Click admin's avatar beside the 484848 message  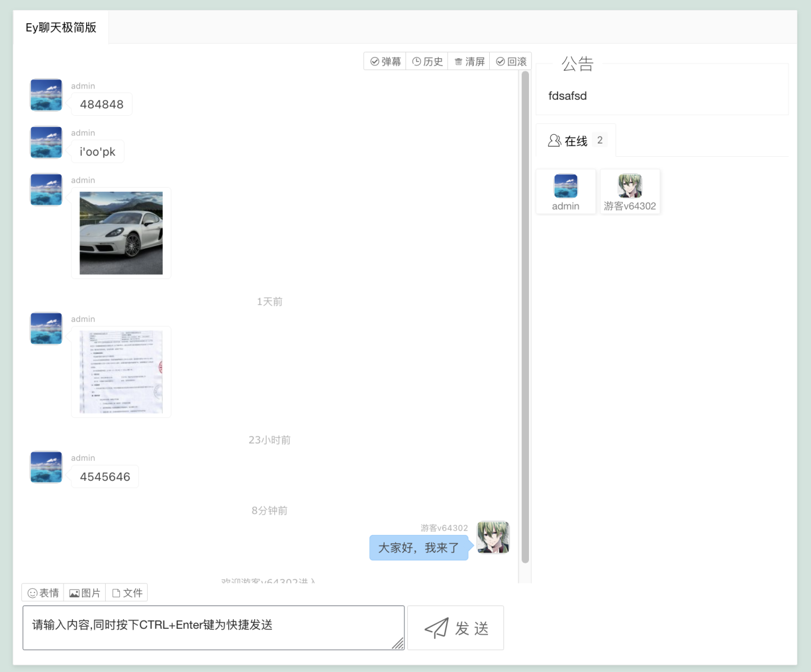coord(46,95)
